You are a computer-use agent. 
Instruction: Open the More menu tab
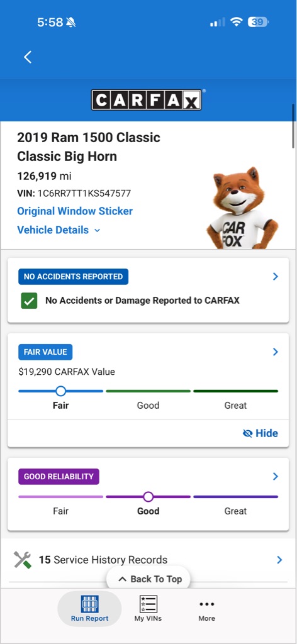pyautogui.click(x=206, y=610)
